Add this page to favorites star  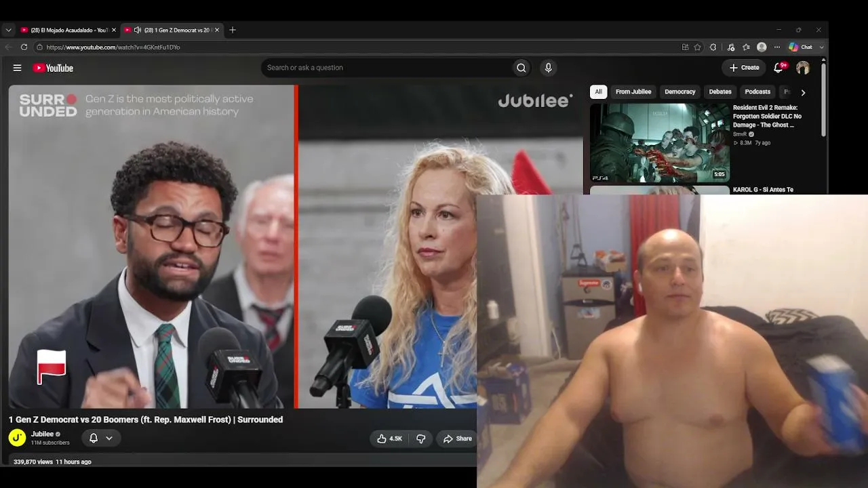[697, 47]
